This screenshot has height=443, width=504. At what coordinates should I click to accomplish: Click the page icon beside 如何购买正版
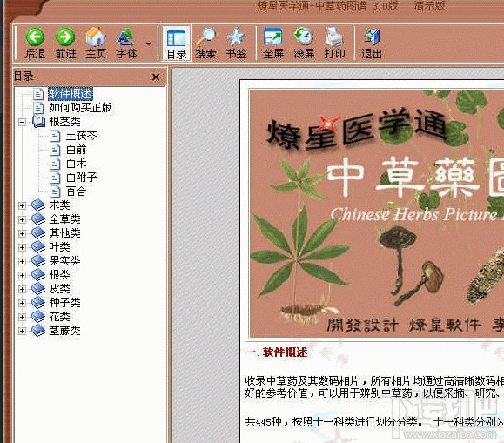tap(38, 108)
